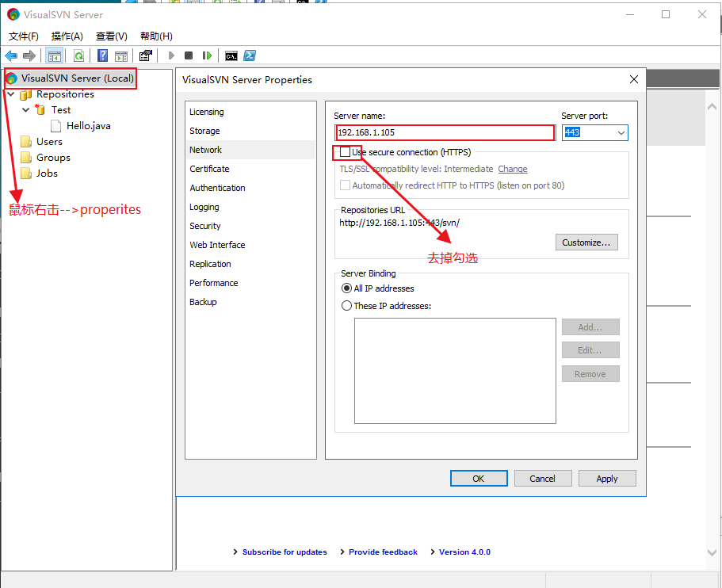Switch to the Certificate settings page
Screen dimensions: 722x588
point(209,169)
